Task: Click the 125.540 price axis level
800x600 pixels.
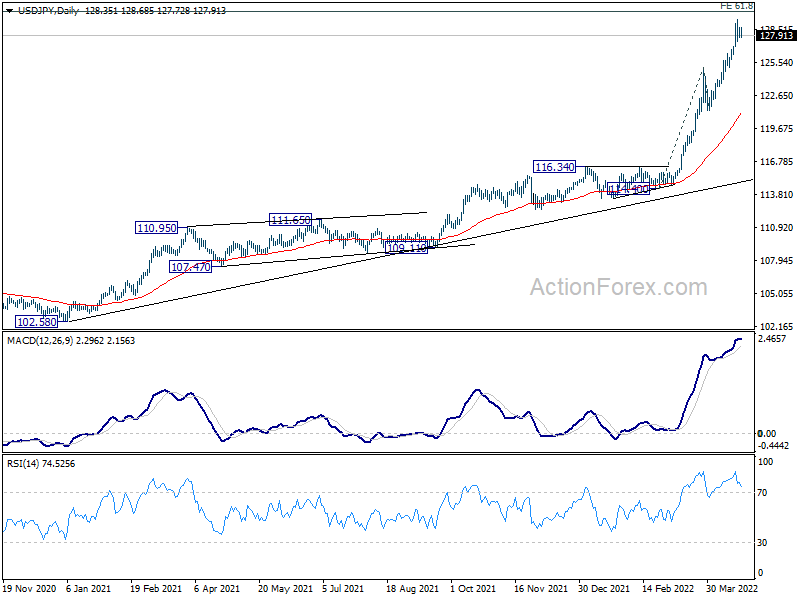Action: tap(777, 63)
